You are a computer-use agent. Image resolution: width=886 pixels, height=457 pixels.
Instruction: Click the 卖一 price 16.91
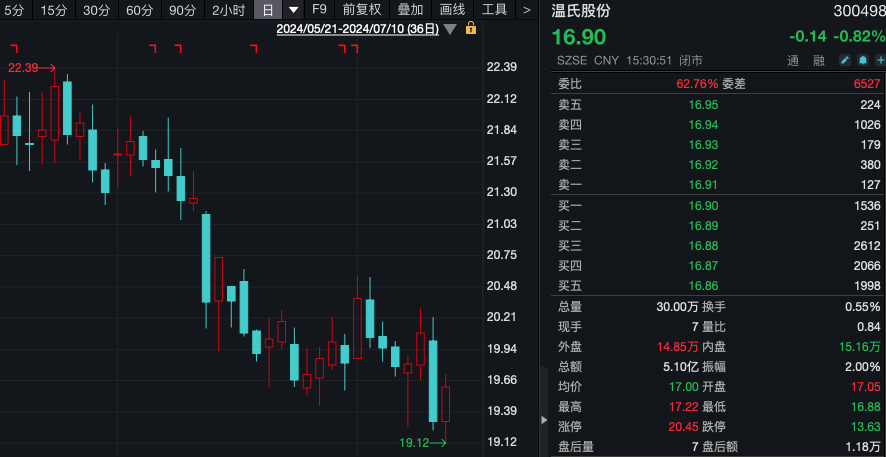pos(703,185)
